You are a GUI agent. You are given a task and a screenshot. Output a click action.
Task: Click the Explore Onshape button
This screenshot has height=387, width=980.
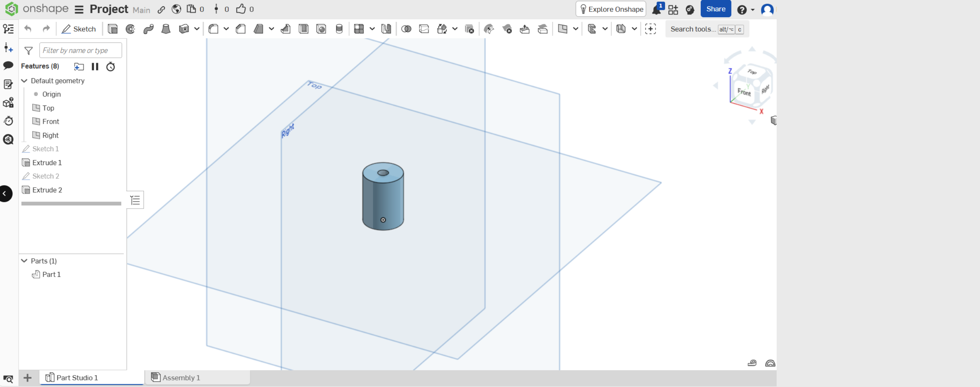(x=611, y=9)
